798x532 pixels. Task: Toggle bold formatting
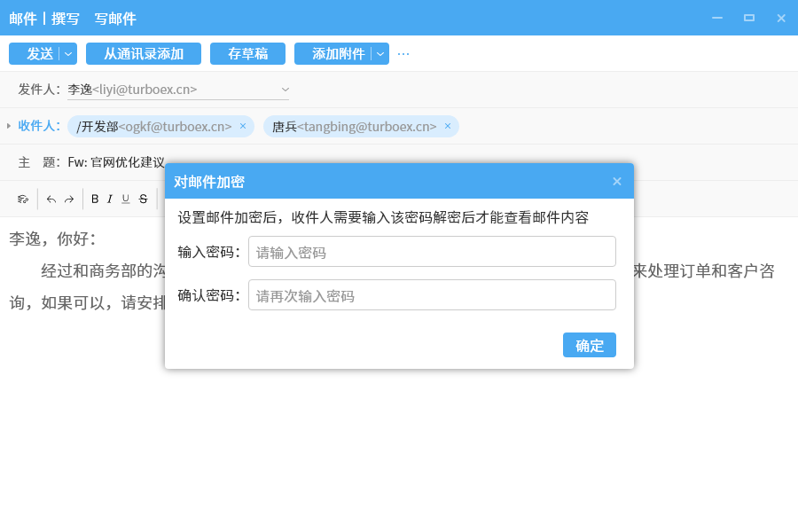(95, 199)
